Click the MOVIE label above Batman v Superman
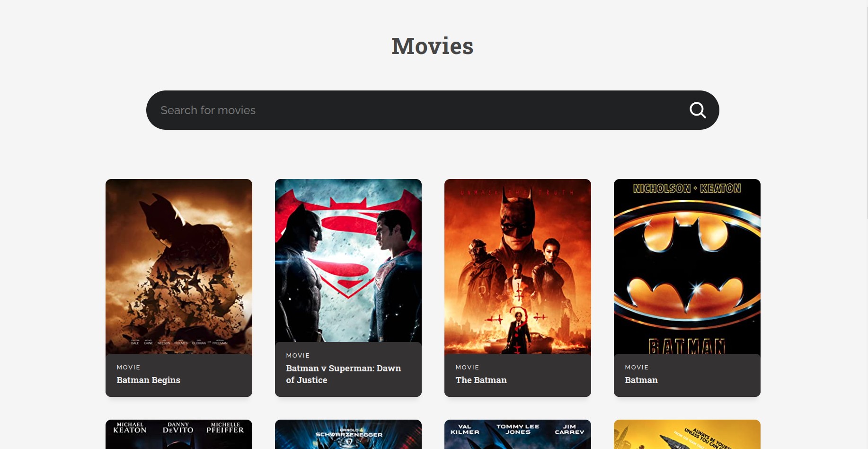Viewport: 868px width, 449px height. 298,355
